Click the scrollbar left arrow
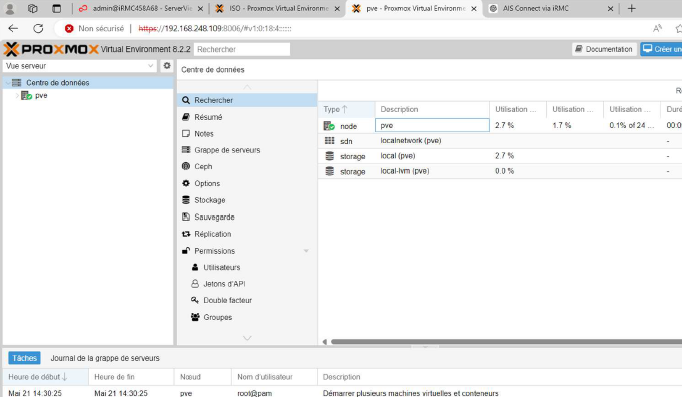Screen dimensions: 682x397 pos(324,342)
